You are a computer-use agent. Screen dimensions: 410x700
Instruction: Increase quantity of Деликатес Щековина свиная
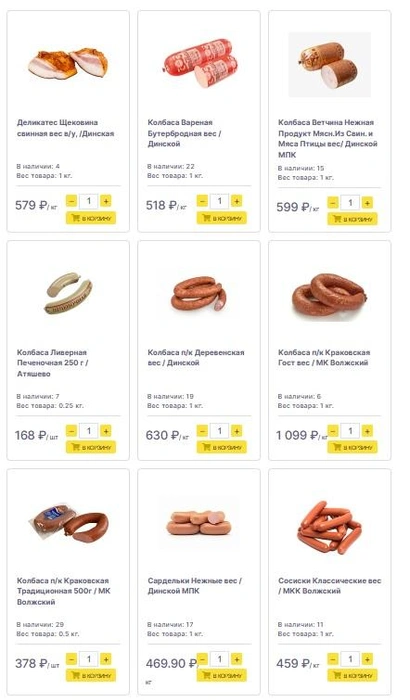106,201
